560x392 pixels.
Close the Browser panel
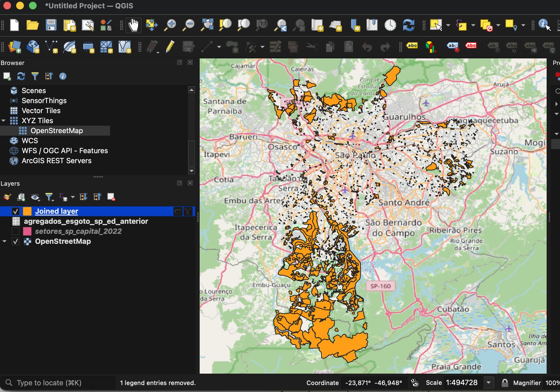(190, 62)
